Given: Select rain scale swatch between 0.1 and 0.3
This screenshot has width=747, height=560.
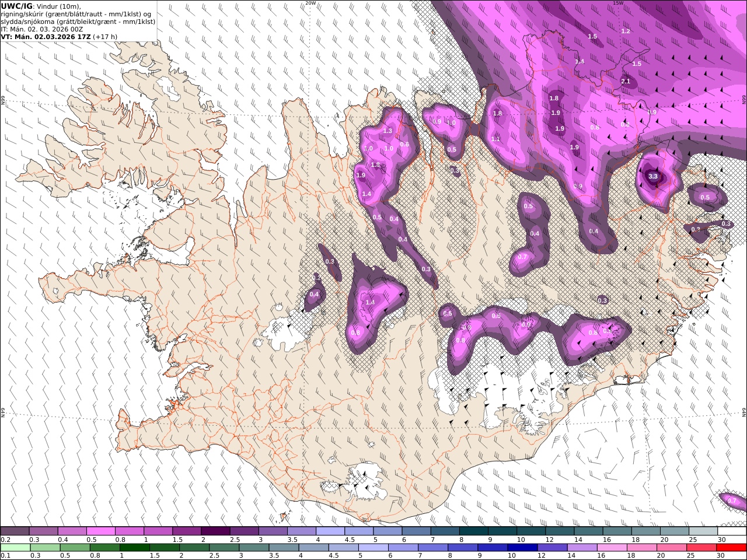Looking at the screenshot, I should (15, 548).
